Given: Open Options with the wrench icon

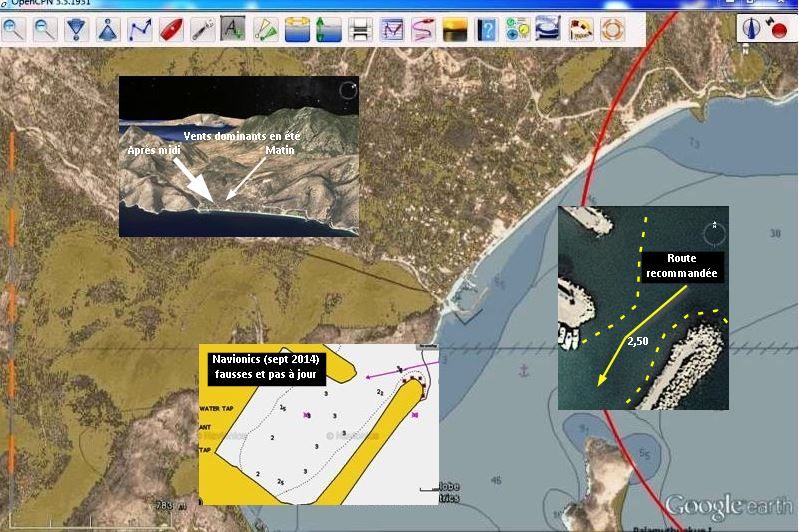Looking at the screenshot, I should pyautogui.click(x=202, y=30).
